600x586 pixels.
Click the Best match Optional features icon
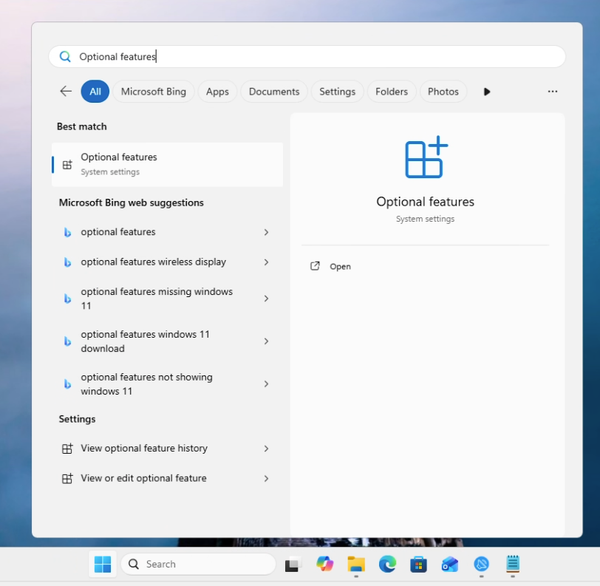[x=67, y=165]
